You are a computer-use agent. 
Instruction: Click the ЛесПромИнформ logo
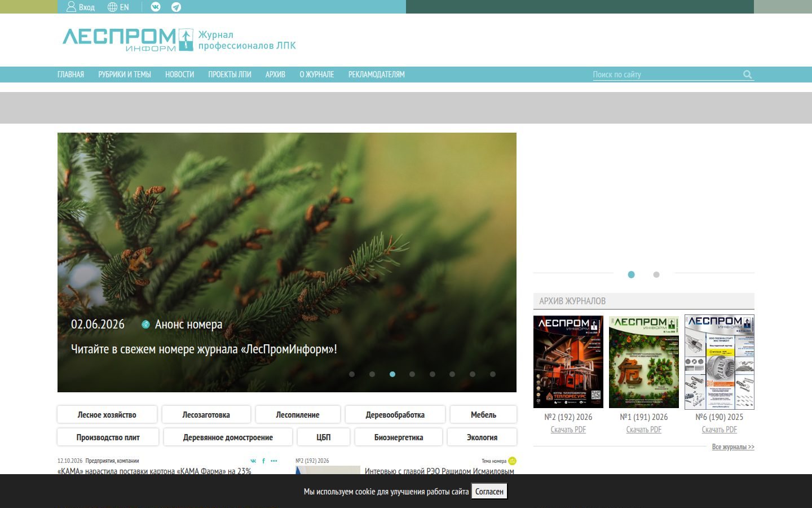click(128, 40)
